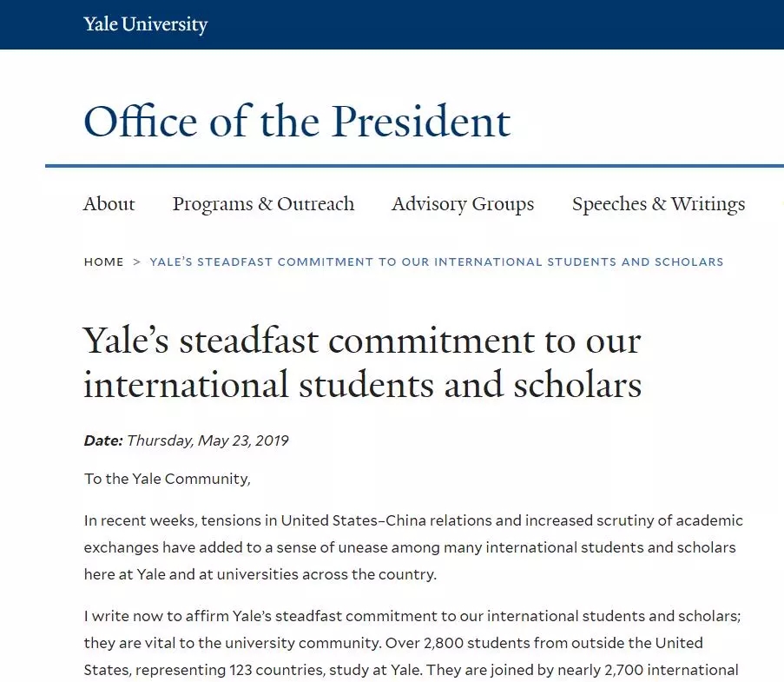Click the paragraph beginning I write now

412,646
